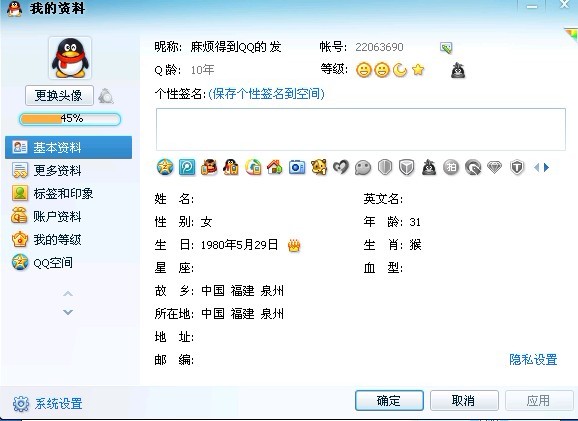The image size is (578, 421).
Task: Open the 隐私设置 link
Action: [x=533, y=359]
